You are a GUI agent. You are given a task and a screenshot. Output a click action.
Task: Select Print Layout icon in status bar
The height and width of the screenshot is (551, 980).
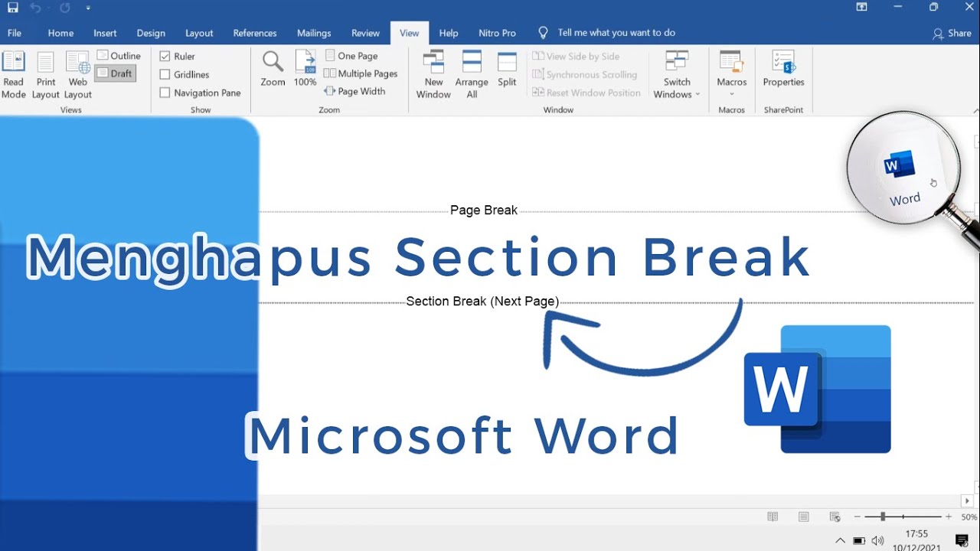pyautogui.click(x=803, y=517)
